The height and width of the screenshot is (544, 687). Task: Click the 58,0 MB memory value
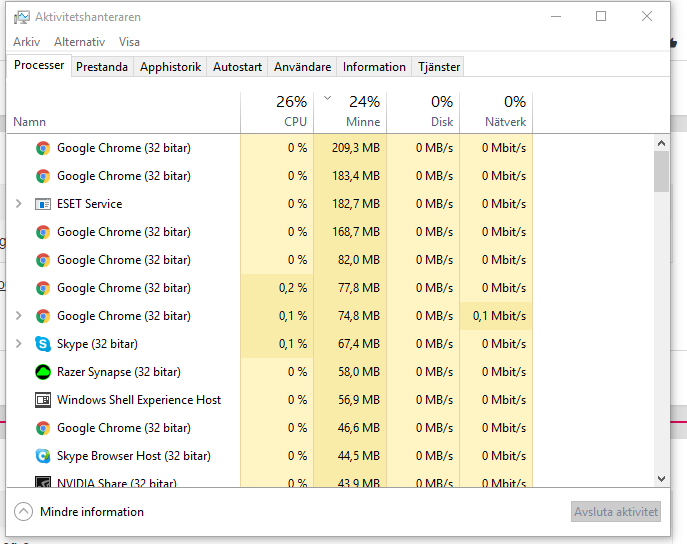point(359,372)
